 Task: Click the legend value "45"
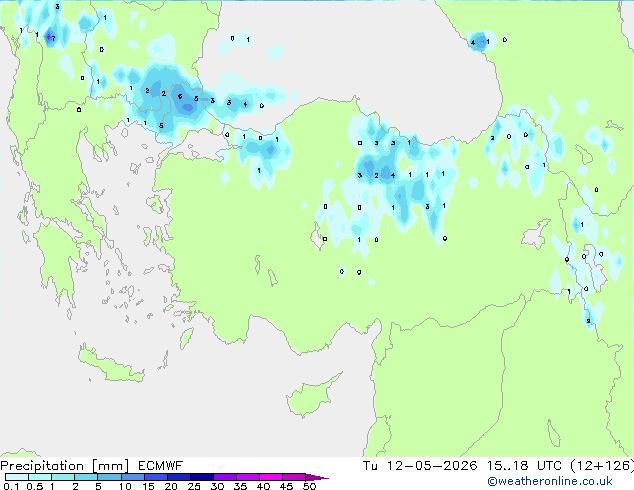pos(286,486)
